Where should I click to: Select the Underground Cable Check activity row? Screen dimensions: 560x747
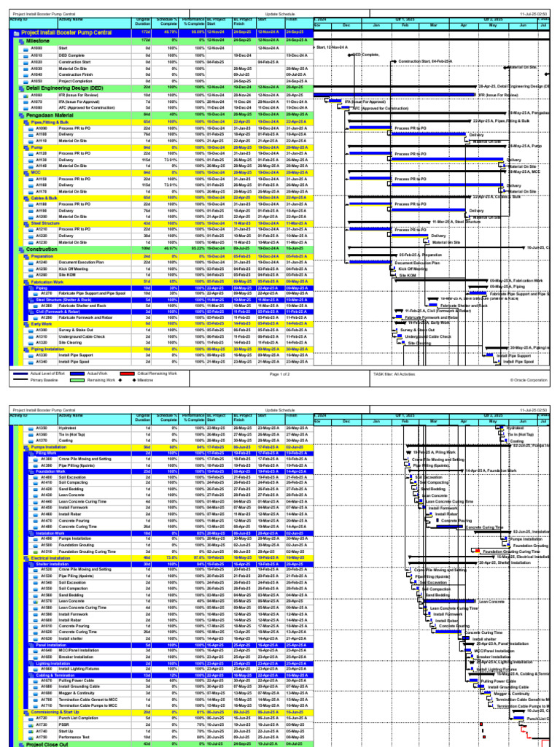[x=168, y=336]
